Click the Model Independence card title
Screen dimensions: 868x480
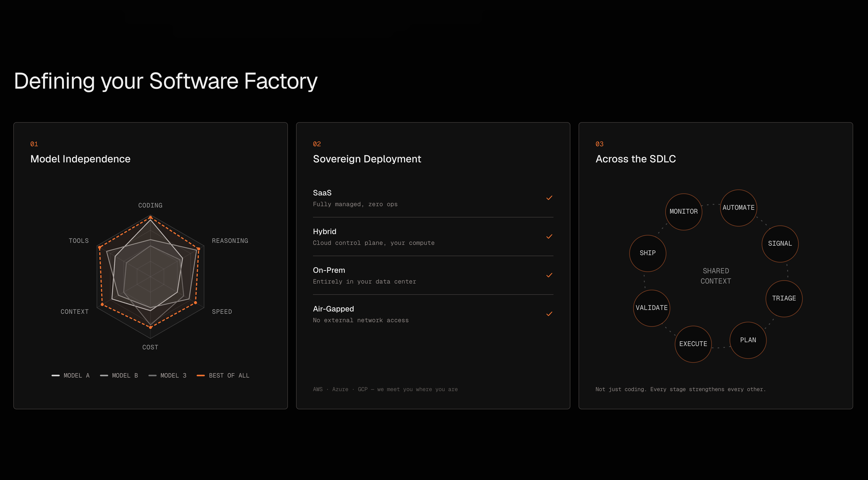(x=80, y=159)
